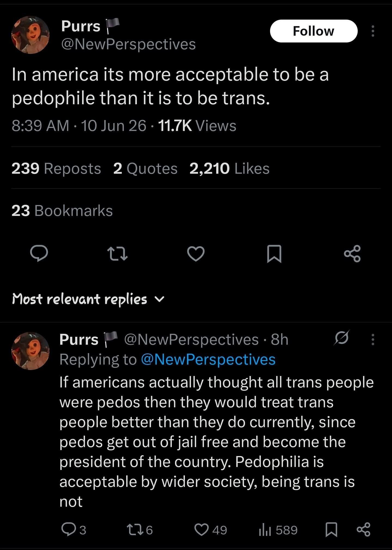Click the reply icon under main post

tap(39, 253)
